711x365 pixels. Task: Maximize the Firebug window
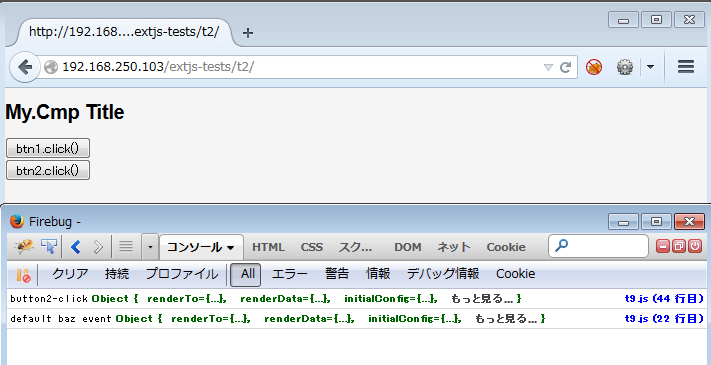[x=655, y=222]
